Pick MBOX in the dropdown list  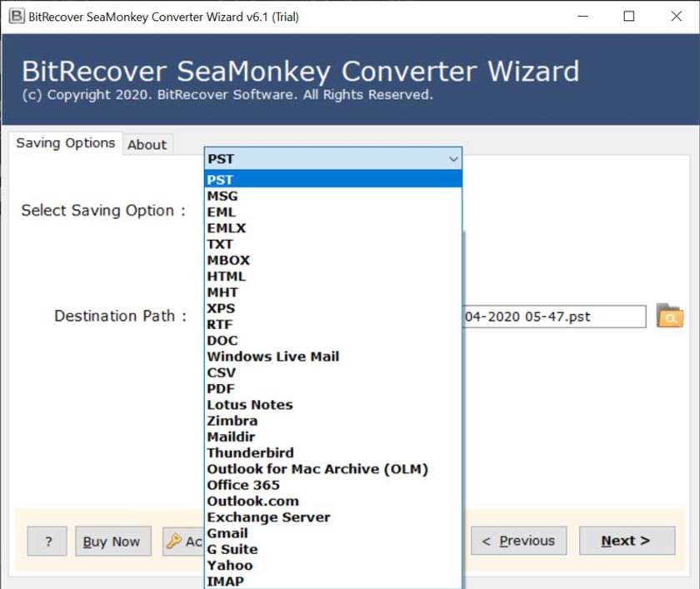(333, 260)
